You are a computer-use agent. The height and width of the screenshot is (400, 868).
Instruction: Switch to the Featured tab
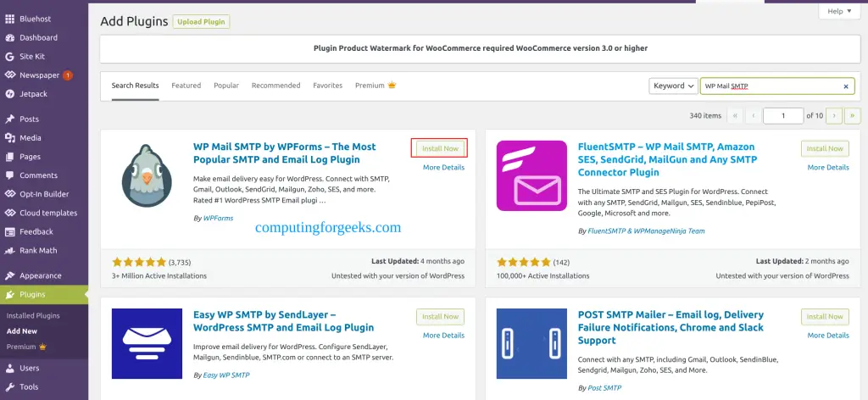186,86
